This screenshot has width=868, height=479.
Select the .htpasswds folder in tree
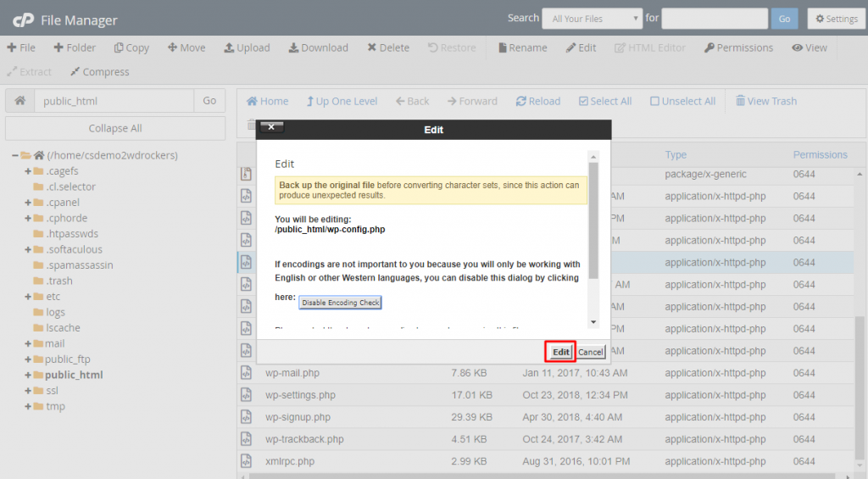coord(72,234)
